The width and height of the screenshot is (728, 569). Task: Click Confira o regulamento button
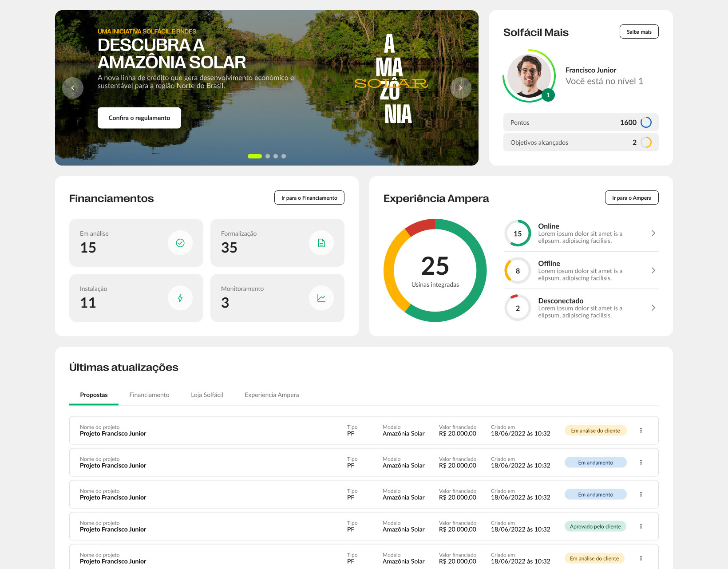139,118
